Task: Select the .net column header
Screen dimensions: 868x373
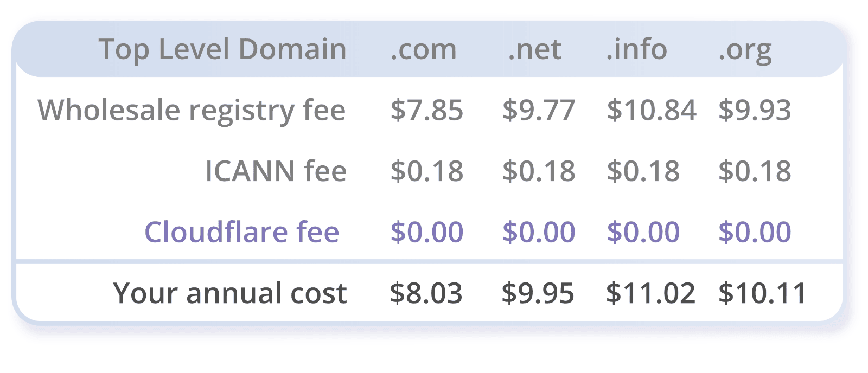Action: pyautogui.click(x=534, y=49)
